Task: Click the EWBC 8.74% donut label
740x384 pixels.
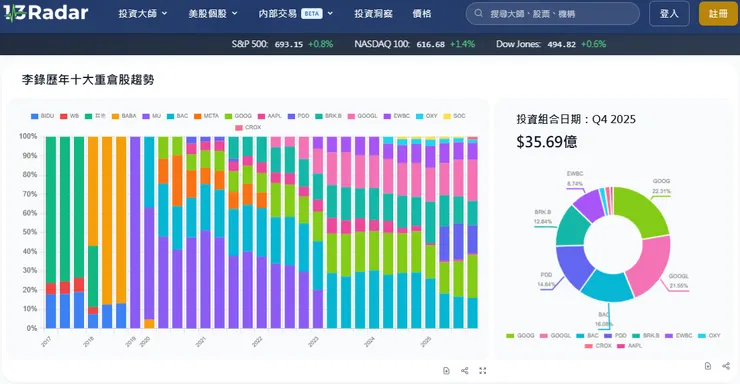Action: (x=575, y=179)
